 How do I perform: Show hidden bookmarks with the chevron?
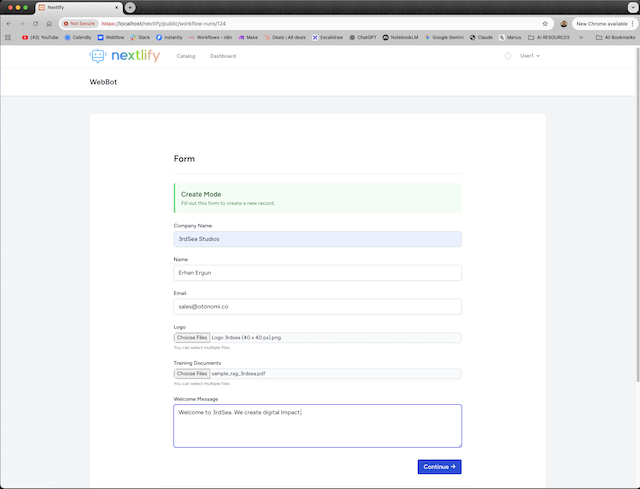tap(581, 37)
